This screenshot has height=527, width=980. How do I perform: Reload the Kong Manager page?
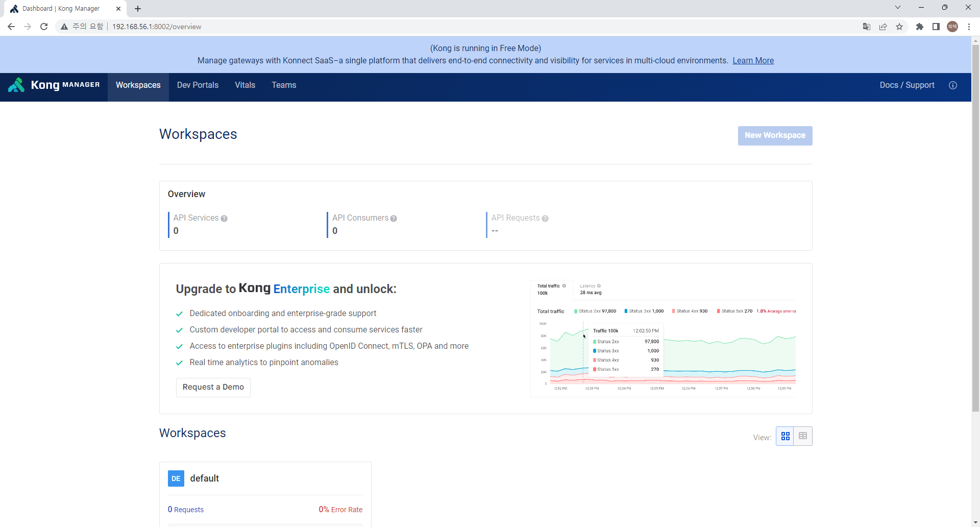pyautogui.click(x=44, y=27)
